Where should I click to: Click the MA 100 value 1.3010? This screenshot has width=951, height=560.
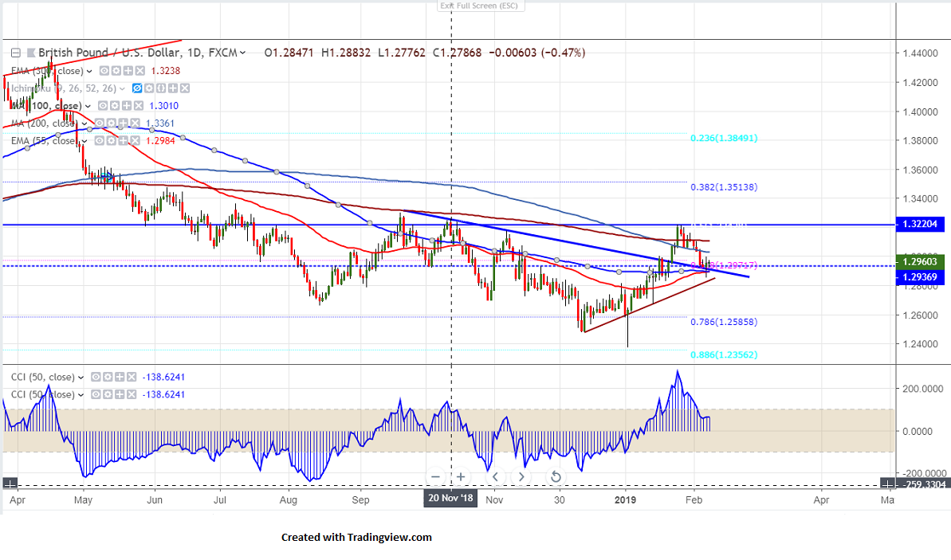tap(163, 105)
